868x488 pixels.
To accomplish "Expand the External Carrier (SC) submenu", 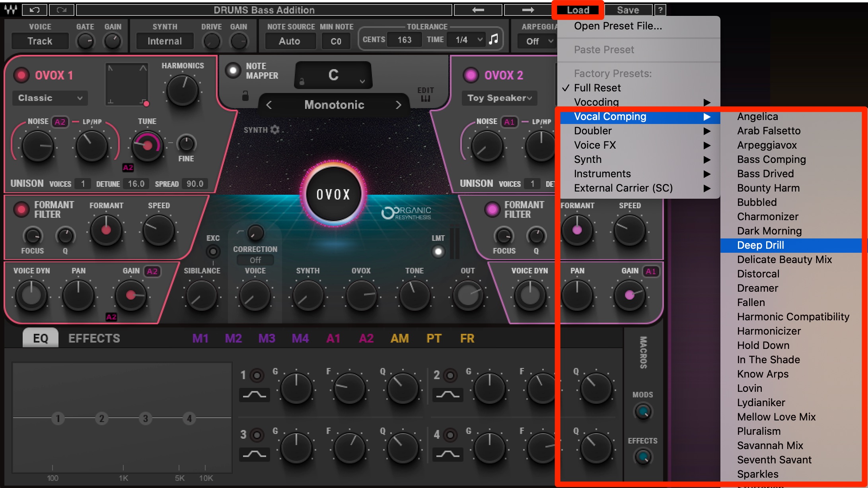I will click(640, 188).
